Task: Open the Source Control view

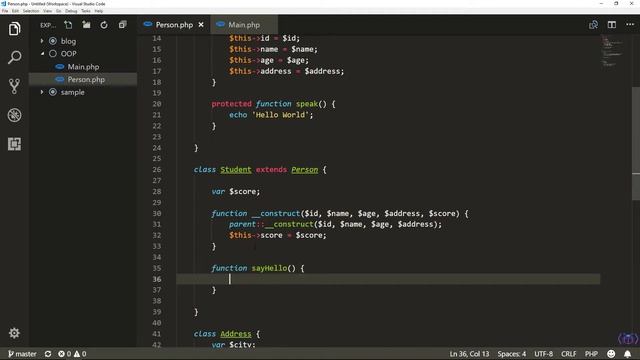Action: [14, 86]
